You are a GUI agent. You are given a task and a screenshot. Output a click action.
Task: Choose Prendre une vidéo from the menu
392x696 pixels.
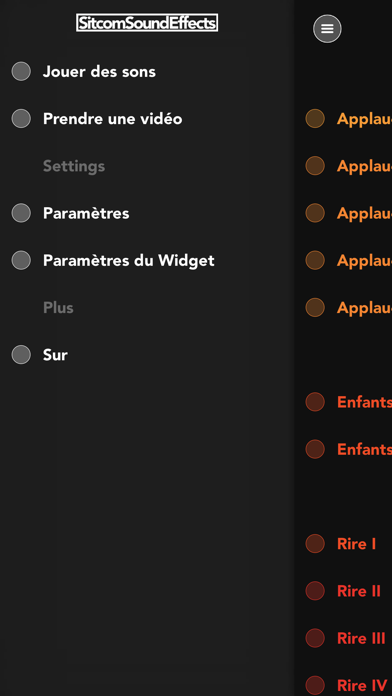[112, 119]
